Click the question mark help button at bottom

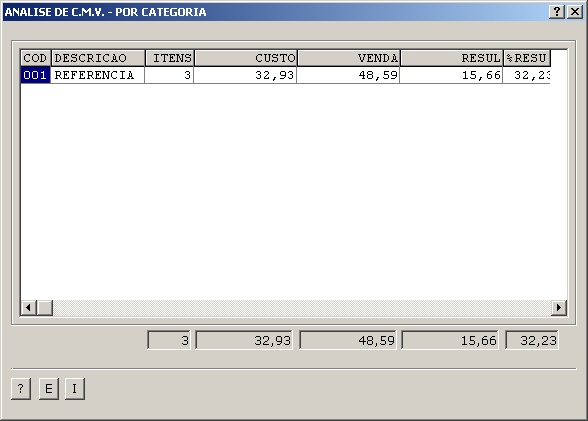pos(21,389)
